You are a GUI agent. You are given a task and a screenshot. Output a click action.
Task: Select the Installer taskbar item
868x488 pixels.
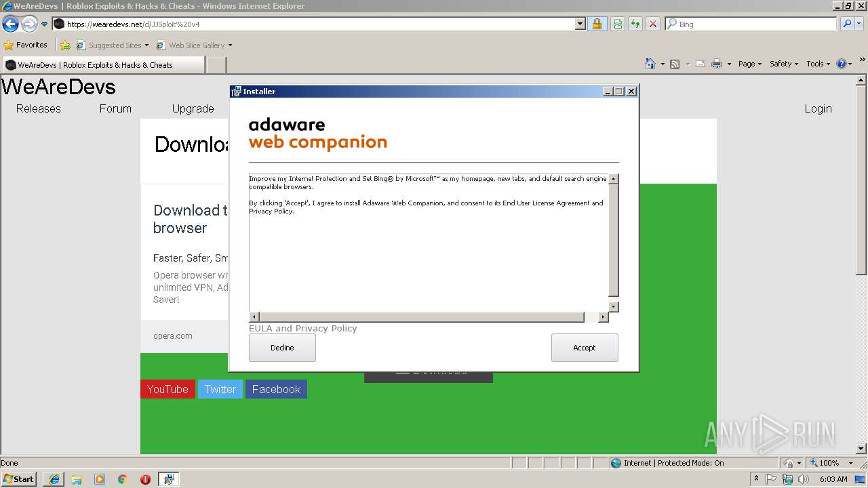[169, 479]
